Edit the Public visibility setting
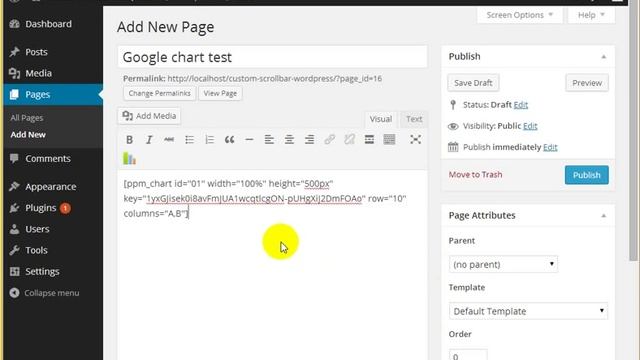This screenshot has height=360, width=640. (530, 126)
